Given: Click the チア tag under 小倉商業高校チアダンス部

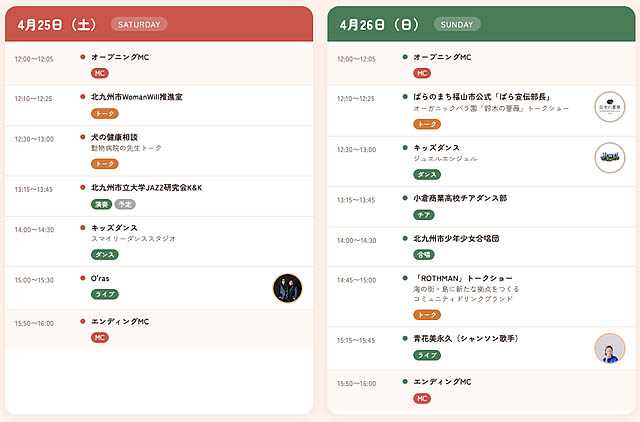Looking at the screenshot, I should [424, 215].
